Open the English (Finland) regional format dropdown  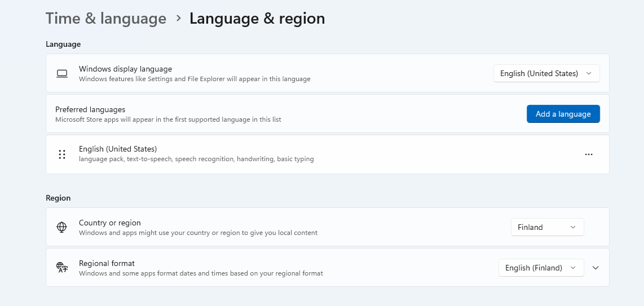540,268
